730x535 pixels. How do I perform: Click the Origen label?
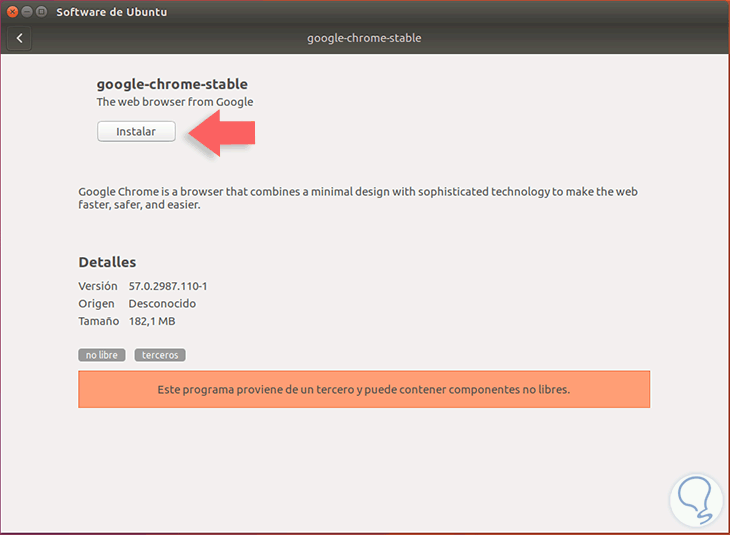point(96,304)
